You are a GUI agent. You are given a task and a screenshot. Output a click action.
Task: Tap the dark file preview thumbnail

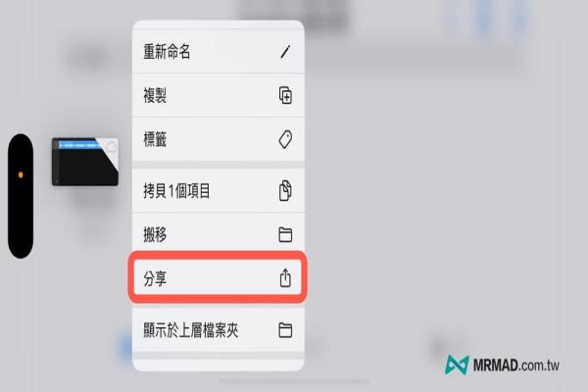click(85, 162)
